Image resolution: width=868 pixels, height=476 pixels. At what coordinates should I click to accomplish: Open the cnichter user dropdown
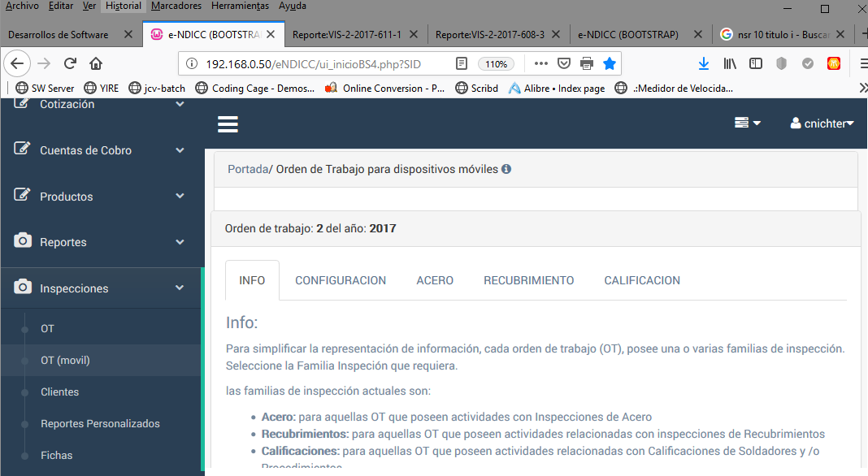822,123
